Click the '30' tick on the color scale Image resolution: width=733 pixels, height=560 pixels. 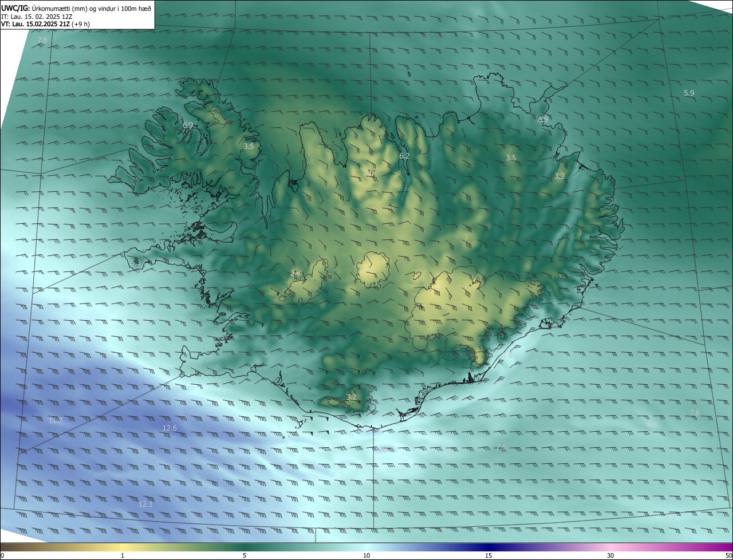(x=610, y=555)
